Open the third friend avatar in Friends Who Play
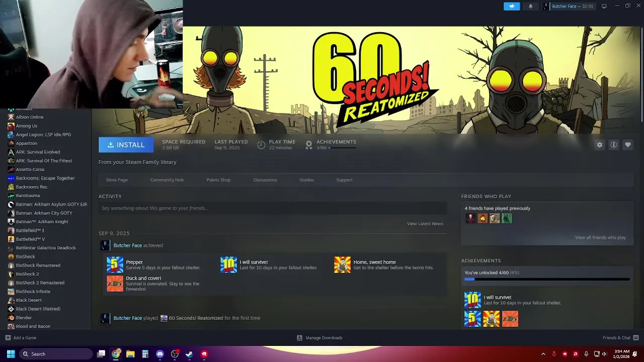The width and height of the screenshot is (644, 362). coord(495,218)
